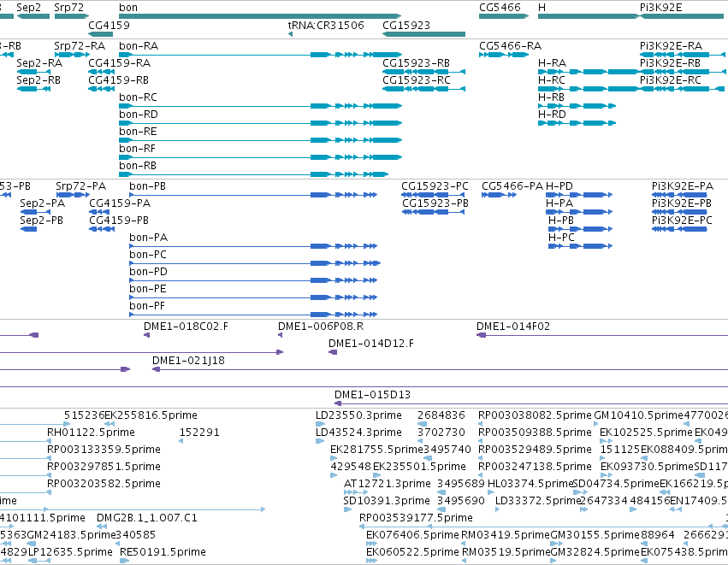This screenshot has width=728, height=565.
Task: Select the H-RC transcript label
Action: click(x=552, y=79)
